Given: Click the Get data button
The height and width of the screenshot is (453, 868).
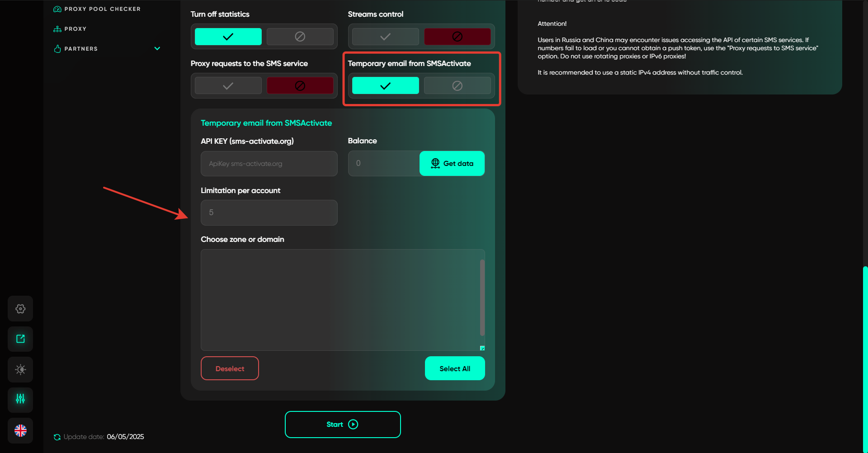Looking at the screenshot, I should [x=452, y=164].
